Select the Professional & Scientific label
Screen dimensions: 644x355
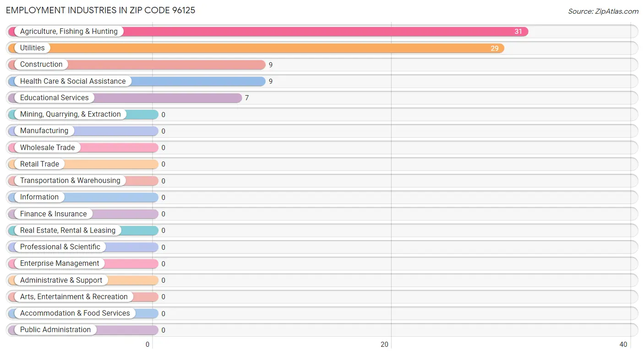pyautogui.click(x=60, y=247)
